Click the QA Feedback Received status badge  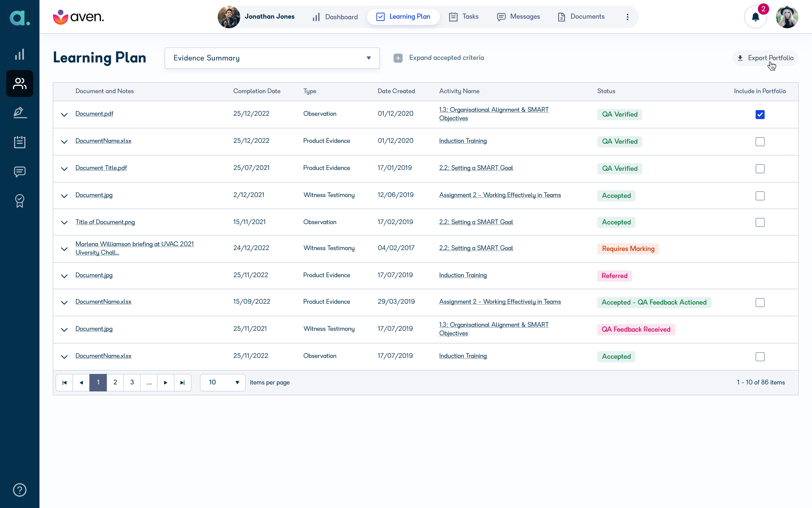tap(636, 329)
